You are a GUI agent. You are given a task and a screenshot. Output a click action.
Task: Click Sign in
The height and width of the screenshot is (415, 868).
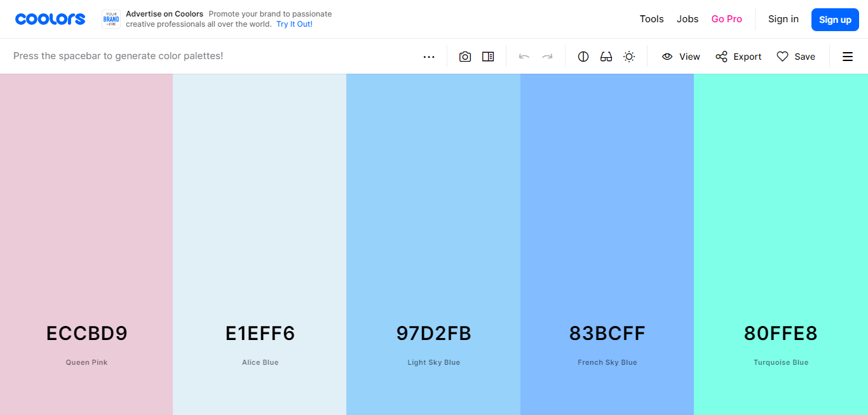point(783,19)
